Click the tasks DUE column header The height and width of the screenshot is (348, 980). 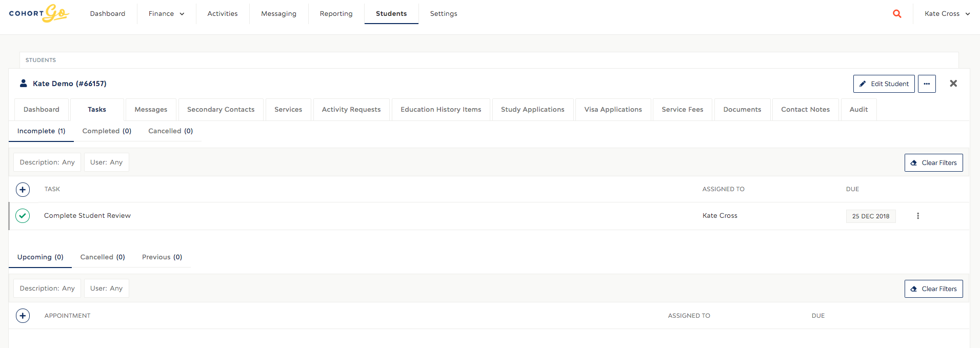click(852, 189)
